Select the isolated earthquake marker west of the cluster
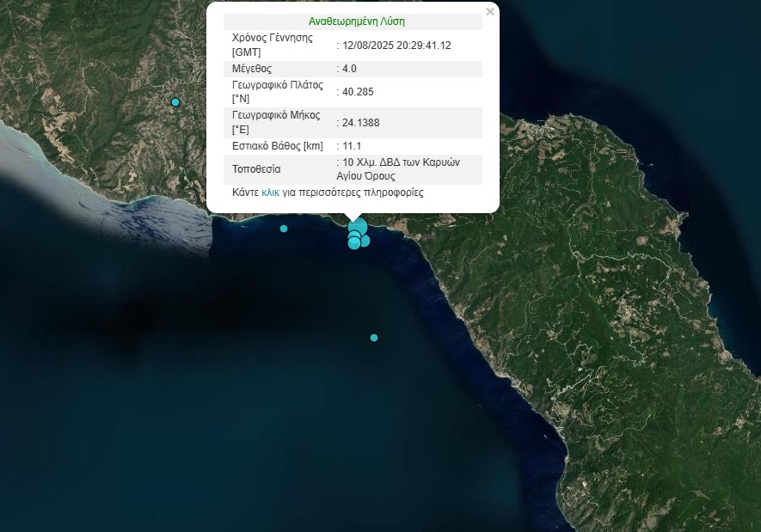The width and height of the screenshot is (761, 532). tap(284, 229)
